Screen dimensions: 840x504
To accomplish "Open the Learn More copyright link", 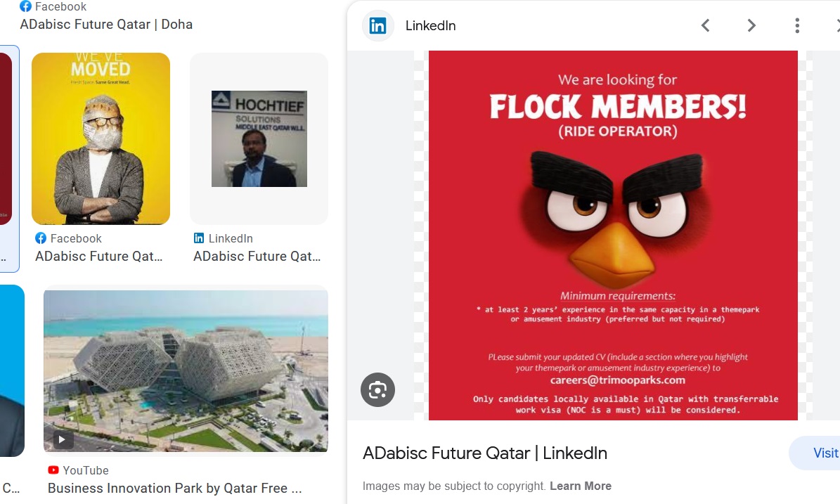I will 580,486.
